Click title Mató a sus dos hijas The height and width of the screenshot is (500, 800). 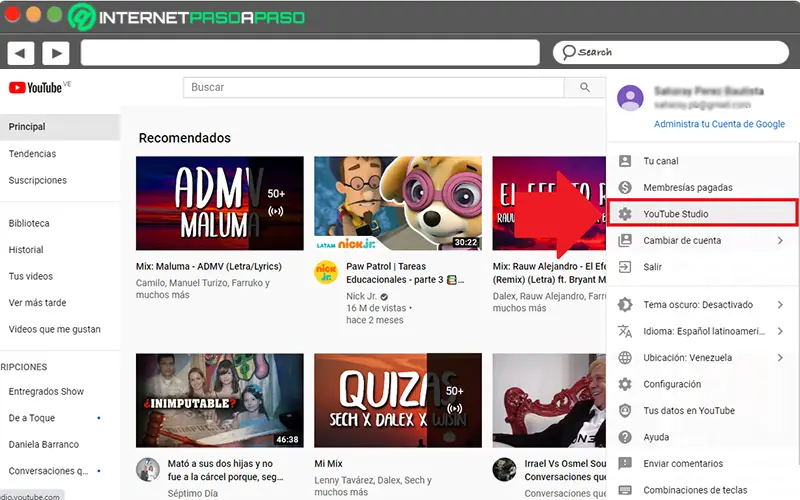(x=225, y=470)
